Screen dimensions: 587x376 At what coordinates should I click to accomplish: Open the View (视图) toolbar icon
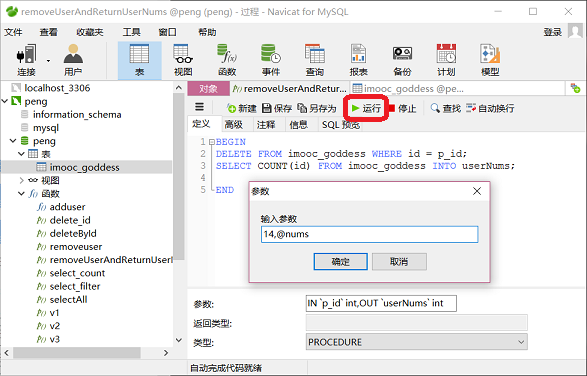tap(183, 60)
